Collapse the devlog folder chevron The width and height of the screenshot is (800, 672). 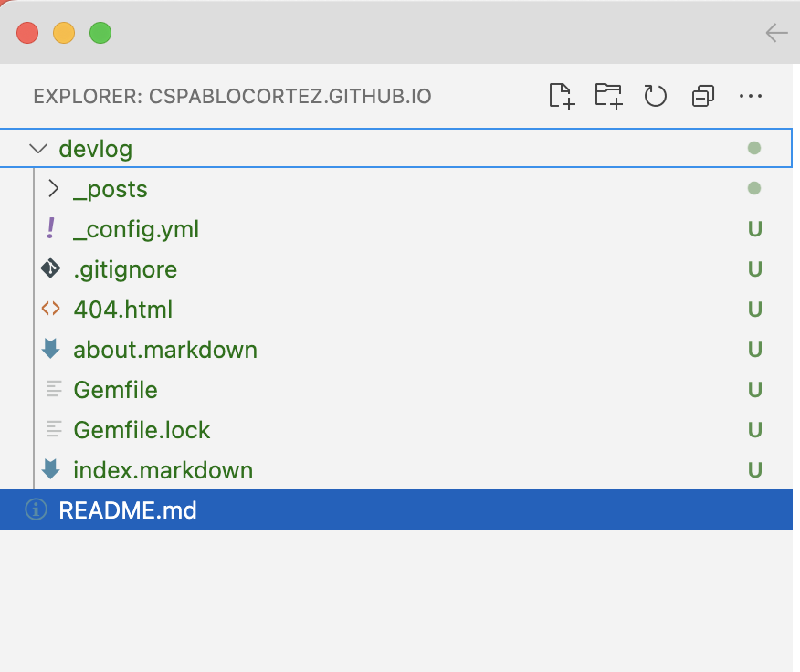(x=38, y=149)
